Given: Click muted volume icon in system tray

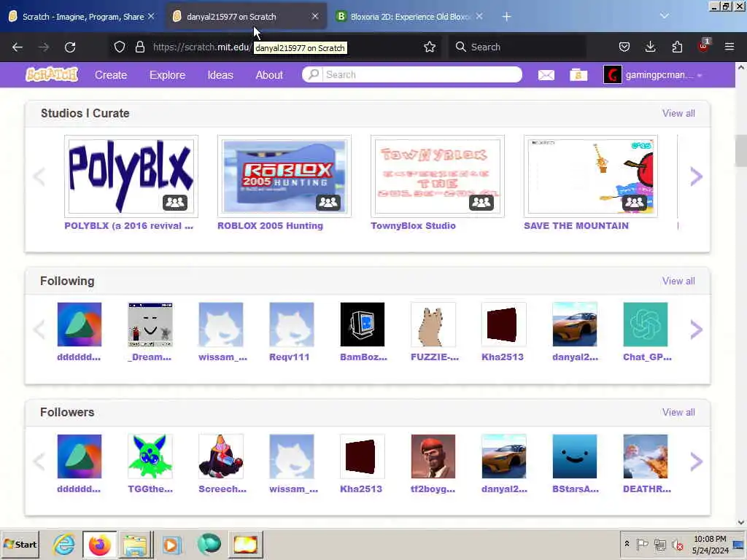Looking at the screenshot, I should [x=677, y=544].
